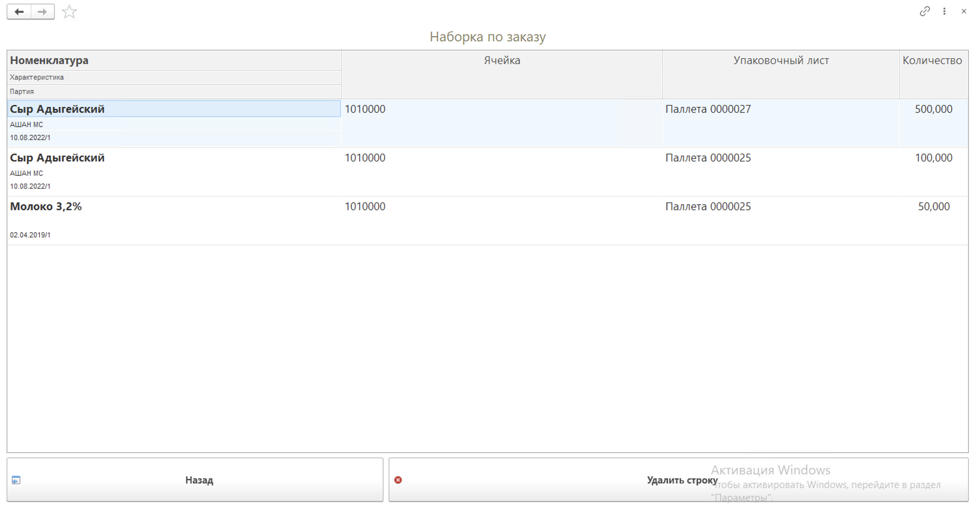Click the Количество column header
Image resolution: width=980 pixels, height=508 pixels.
[x=932, y=60]
